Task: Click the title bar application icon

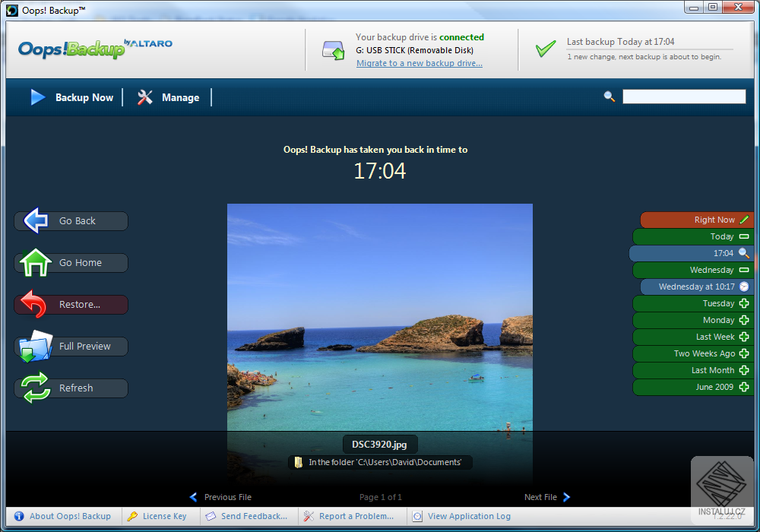Action: [x=11, y=10]
